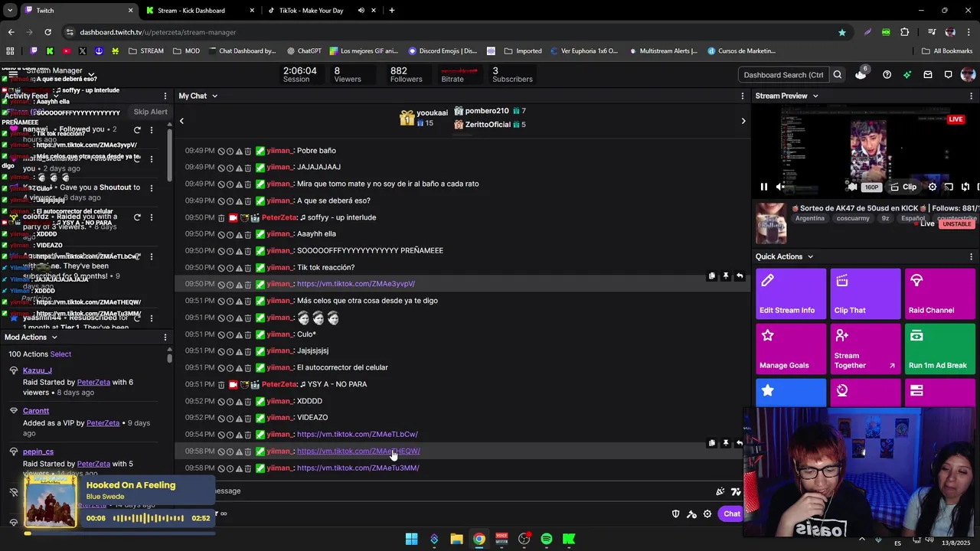The image size is (980, 551).
Task: Open the whispers speech bubble icon
Action: [x=948, y=75]
